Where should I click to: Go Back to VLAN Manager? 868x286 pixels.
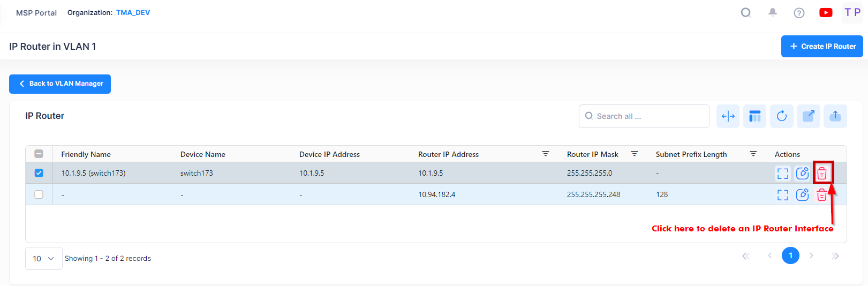pos(60,84)
